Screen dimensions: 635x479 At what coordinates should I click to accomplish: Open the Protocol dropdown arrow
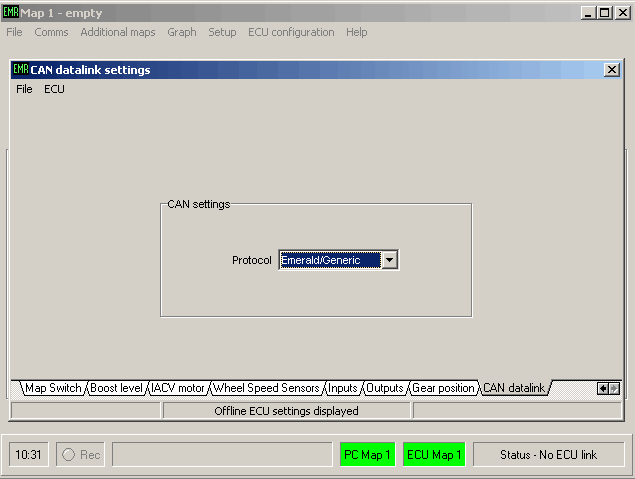coord(390,260)
